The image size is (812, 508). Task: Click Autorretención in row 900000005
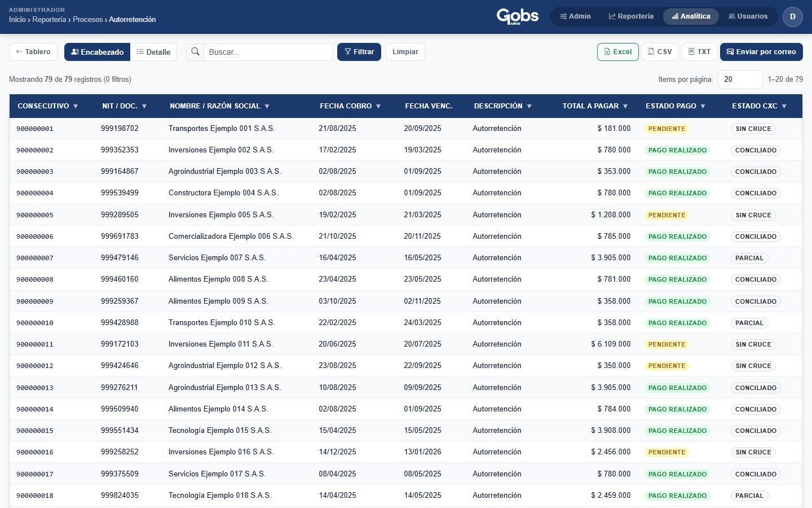[x=497, y=215]
